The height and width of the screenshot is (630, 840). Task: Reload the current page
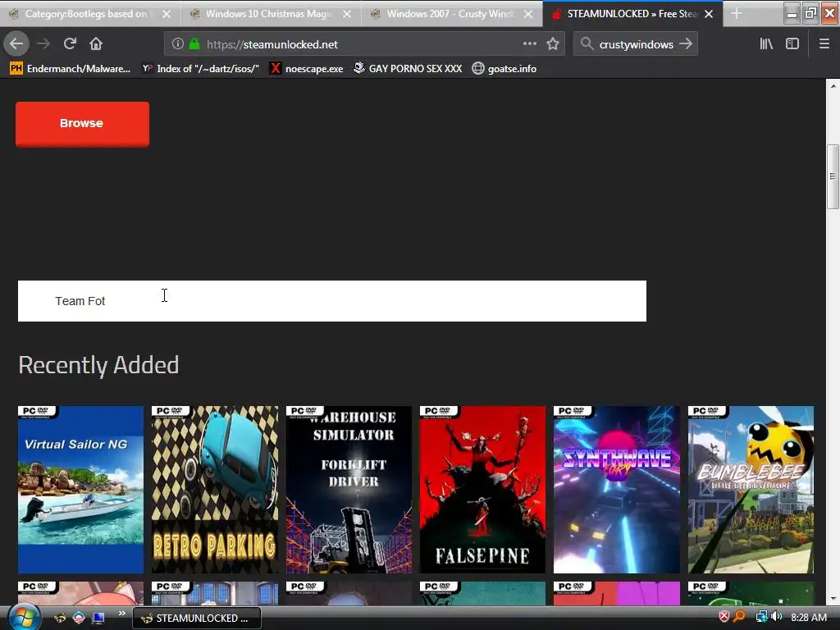tap(70, 44)
